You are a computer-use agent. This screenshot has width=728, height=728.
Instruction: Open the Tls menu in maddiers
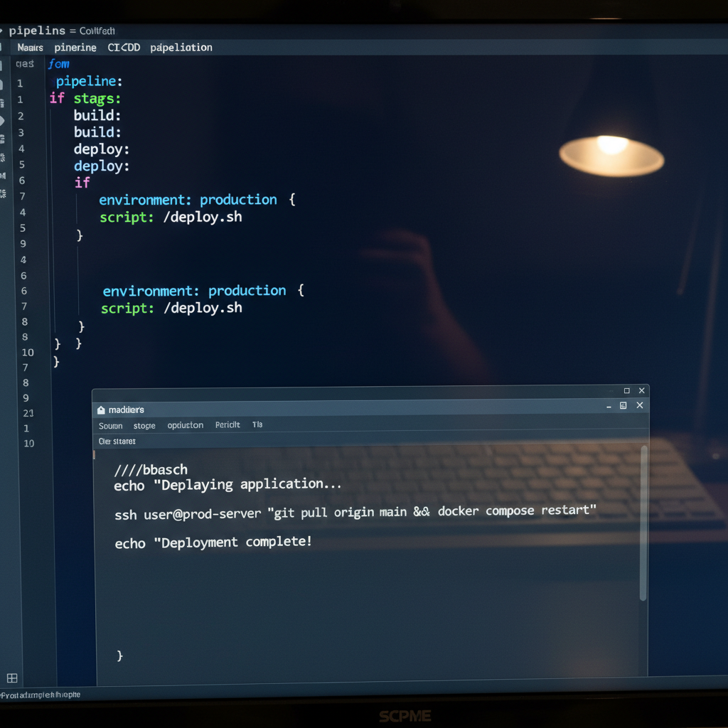coord(257,425)
